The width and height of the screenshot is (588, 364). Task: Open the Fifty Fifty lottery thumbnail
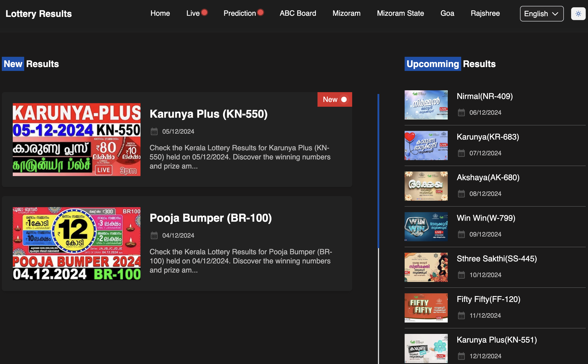pos(426,308)
